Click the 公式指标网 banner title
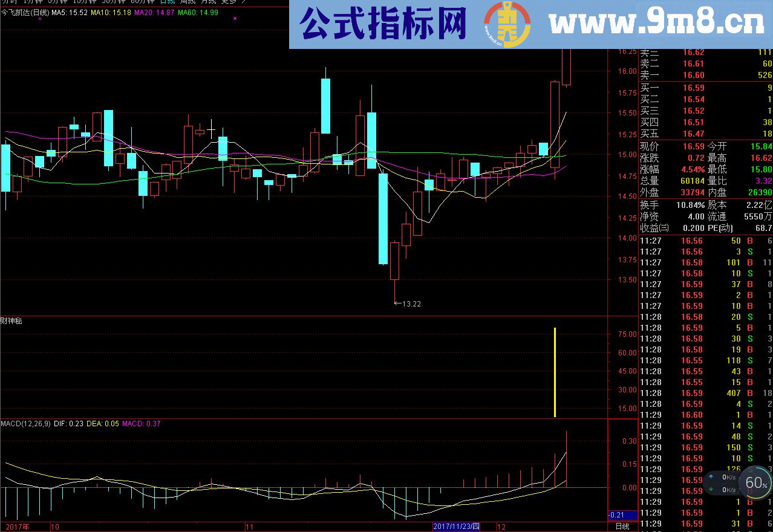 tap(383, 24)
